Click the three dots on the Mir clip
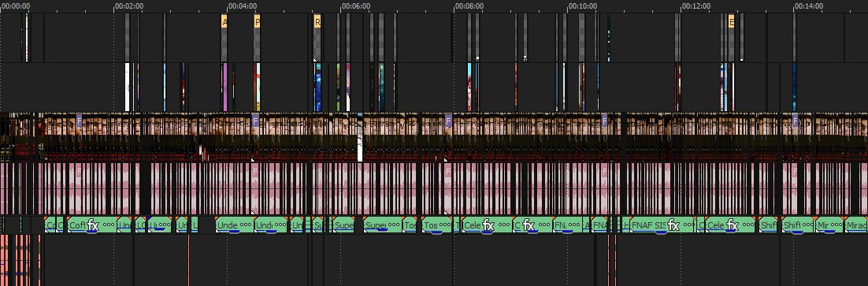868x286 pixels. click(835, 225)
